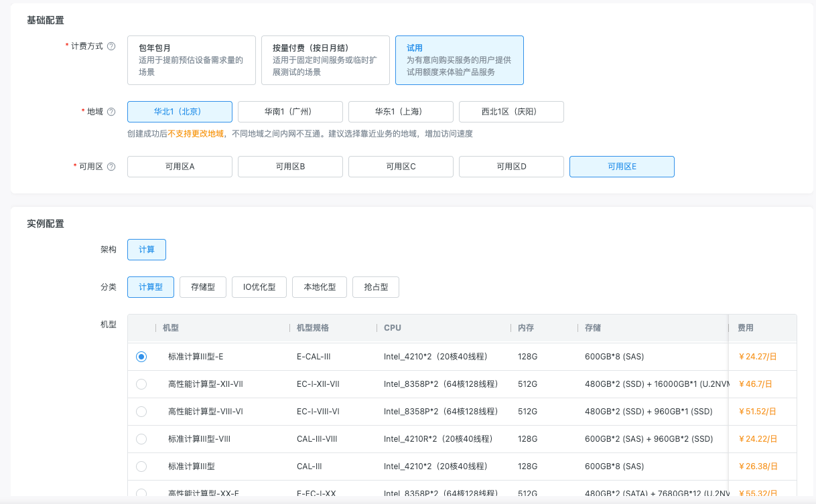Screen dimensions: 816x504
Task: Select 可用区A availability zone
Action: click(x=180, y=167)
